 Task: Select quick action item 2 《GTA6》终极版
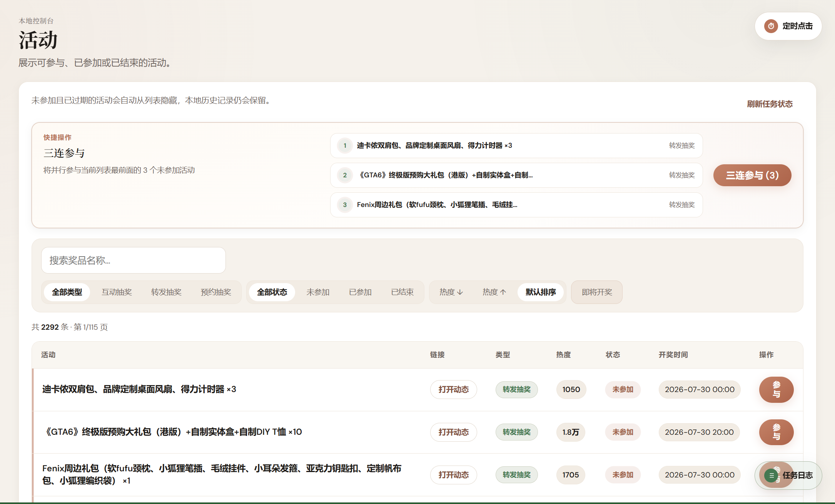tap(516, 175)
